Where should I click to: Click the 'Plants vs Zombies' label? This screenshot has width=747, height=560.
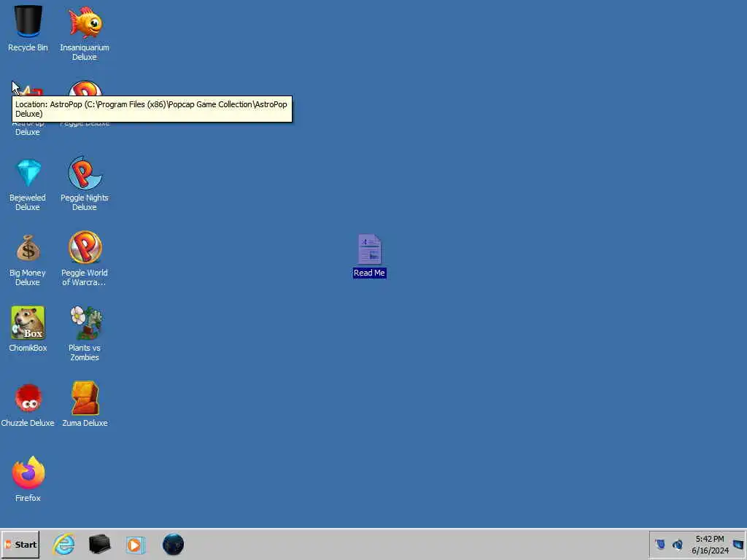(85, 352)
